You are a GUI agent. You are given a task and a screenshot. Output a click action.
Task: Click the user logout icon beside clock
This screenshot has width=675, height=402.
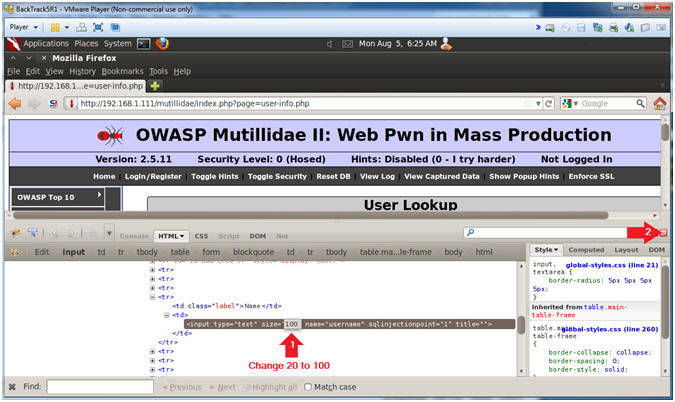tap(446, 43)
